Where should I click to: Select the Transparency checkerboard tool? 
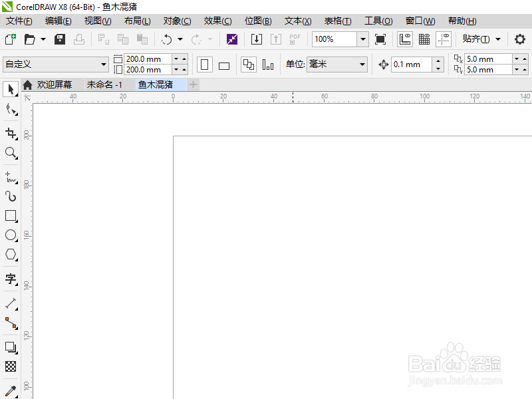pos(11,366)
